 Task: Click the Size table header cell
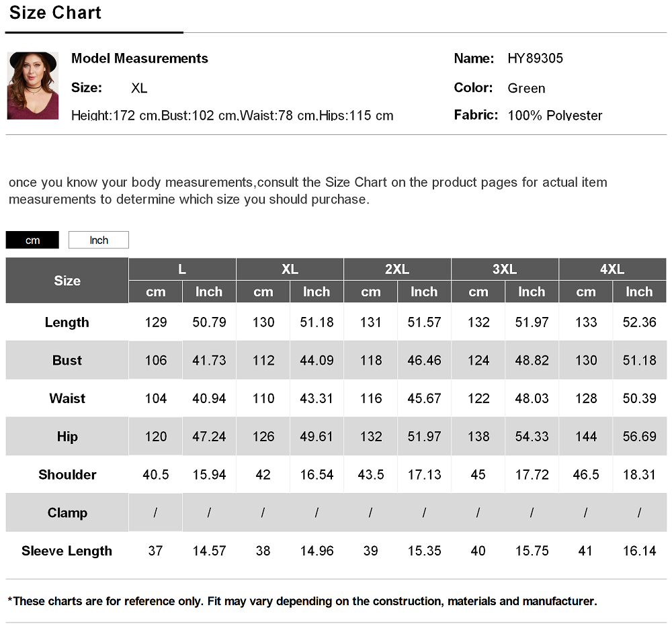(x=67, y=281)
